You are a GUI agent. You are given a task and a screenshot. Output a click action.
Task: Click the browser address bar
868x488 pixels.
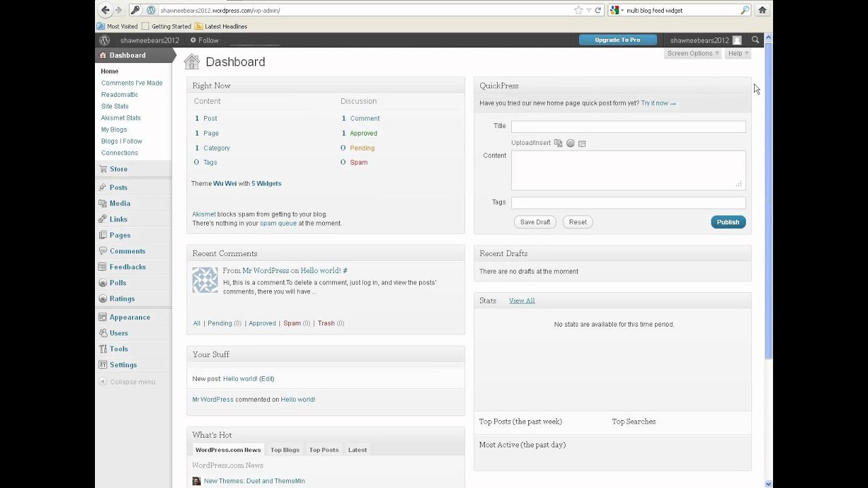(365, 10)
